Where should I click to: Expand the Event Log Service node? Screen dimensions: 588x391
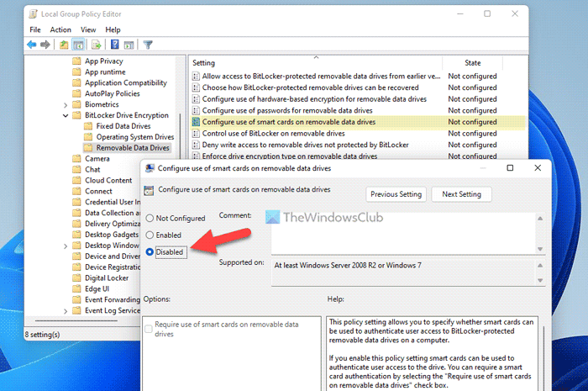[66, 311]
